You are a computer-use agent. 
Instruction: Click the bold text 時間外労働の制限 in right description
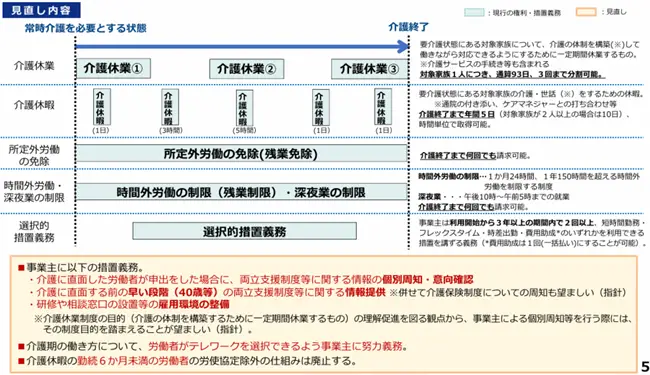click(449, 177)
